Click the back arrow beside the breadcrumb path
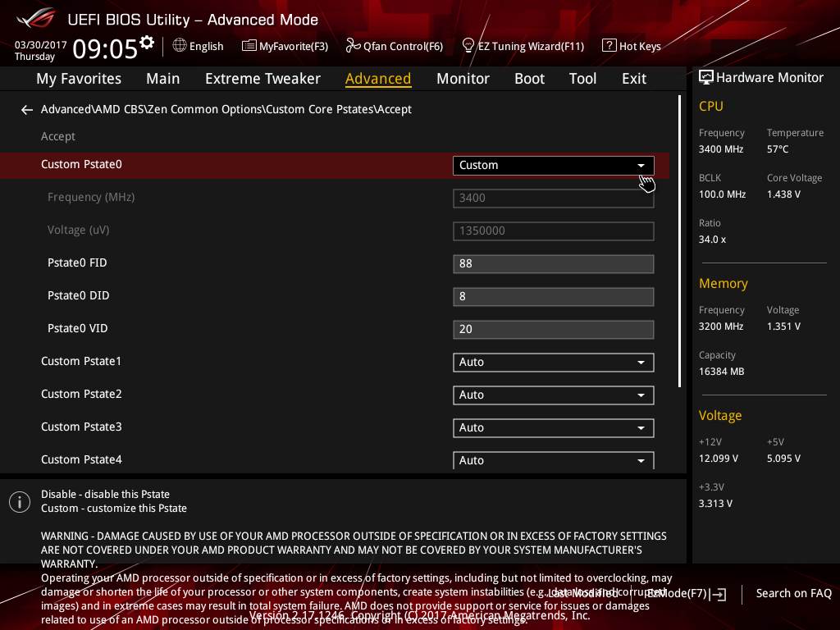The width and height of the screenshot is (840, 630). click(27, 110)
